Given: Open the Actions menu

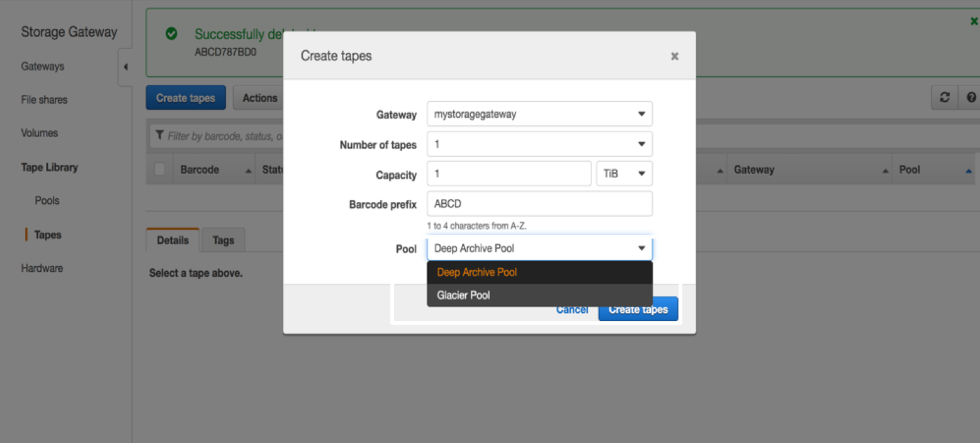Looking at the screenshot, I should 259,98.
